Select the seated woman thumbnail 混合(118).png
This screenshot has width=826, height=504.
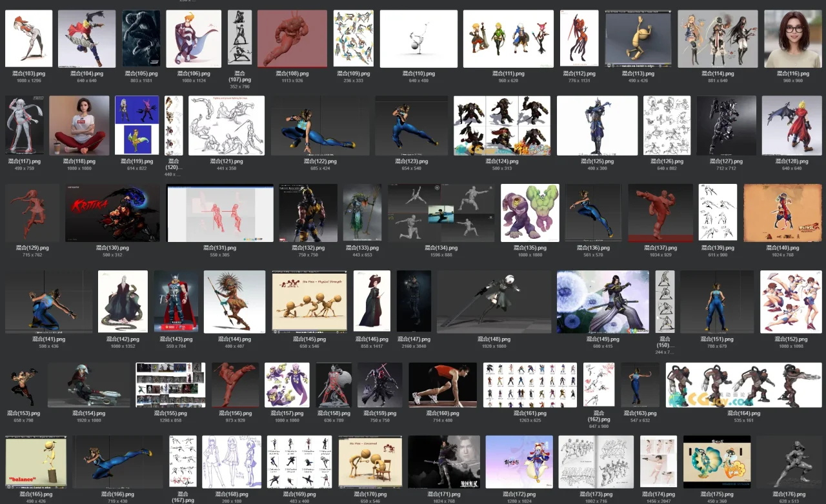(x=79, y=126)
